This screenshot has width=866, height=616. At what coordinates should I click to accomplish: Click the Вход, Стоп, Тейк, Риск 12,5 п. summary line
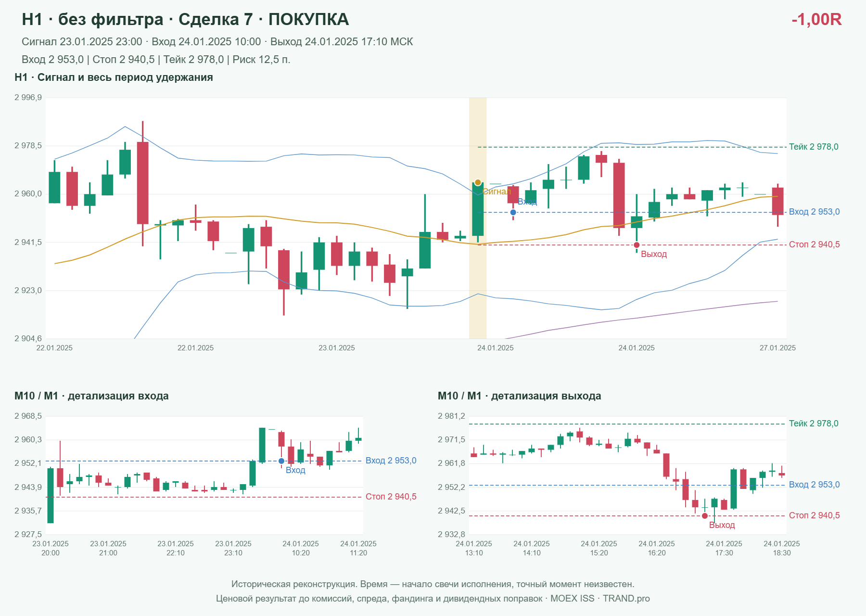pyautogui.click(x=156, y=60)
